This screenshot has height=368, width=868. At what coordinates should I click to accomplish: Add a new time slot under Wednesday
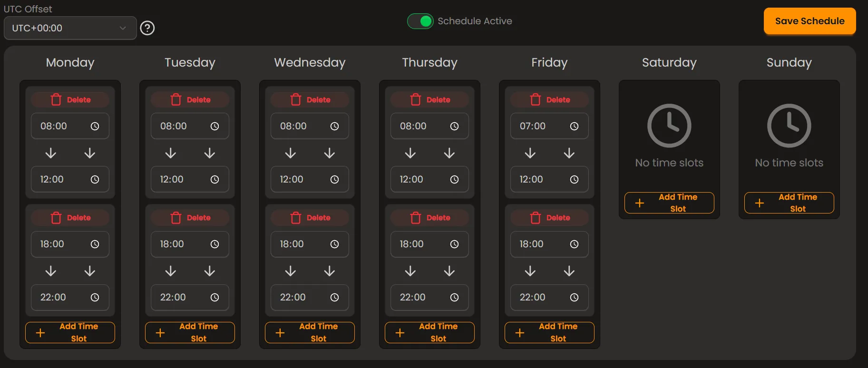(310, 332)
